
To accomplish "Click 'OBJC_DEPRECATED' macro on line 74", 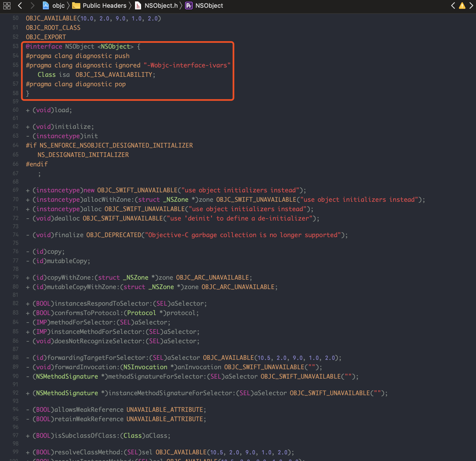I will (x=114, y=235).
